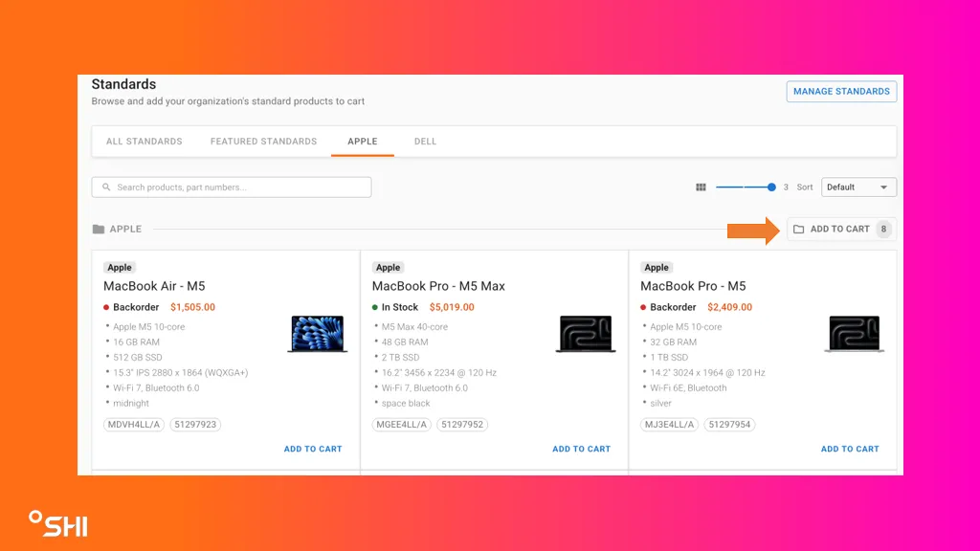The height and width of the screenshot is (551, 980).
Task: Open the MacBook Pro - M5 Max thumbnail
Action: pyautogui.click(x=586, y=334)
